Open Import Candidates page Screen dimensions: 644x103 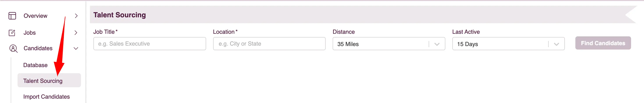point(46,96)
